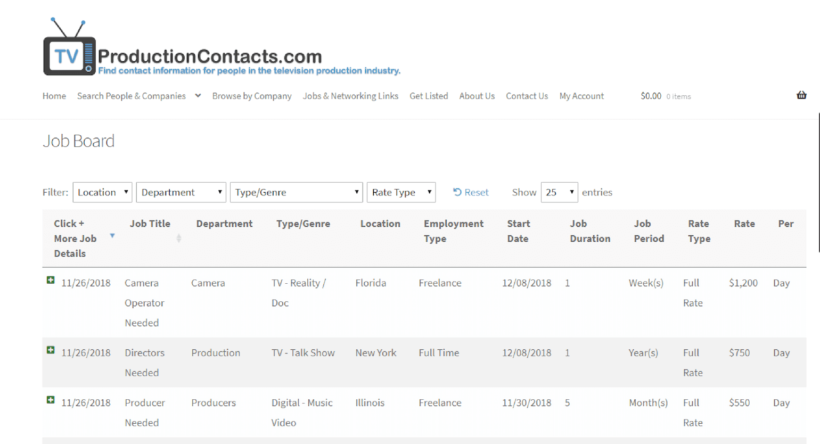This screenshot has width=820, height=444.
Task: Open Browse by Company menu item
Action: [x=252, y=96]
